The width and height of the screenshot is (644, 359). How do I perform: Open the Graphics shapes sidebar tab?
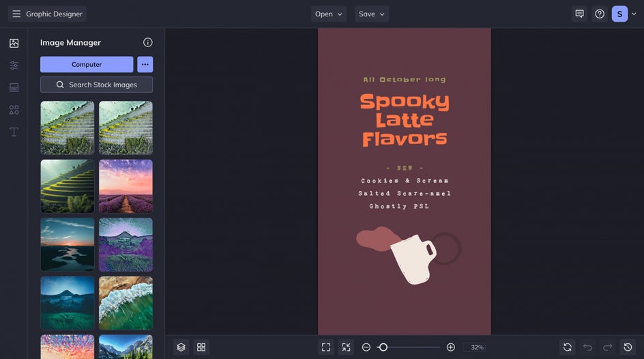[14, 110]
